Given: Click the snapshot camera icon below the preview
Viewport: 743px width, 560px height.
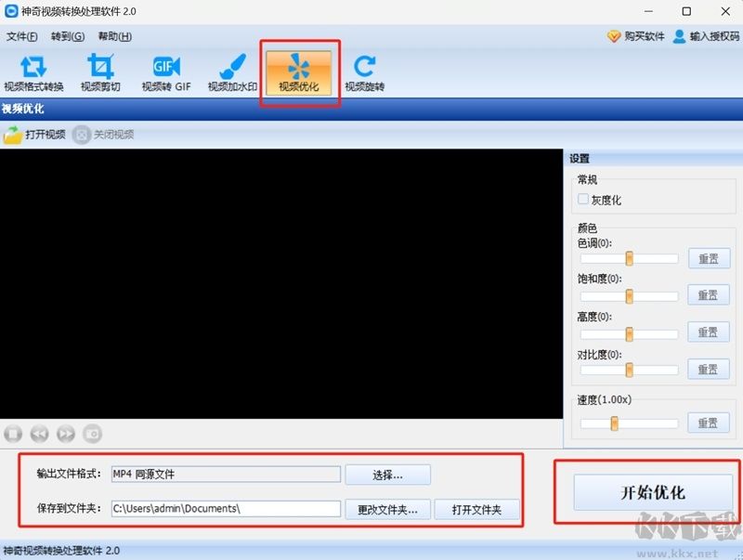Looking at the screenshot, I should click(93, 433).
